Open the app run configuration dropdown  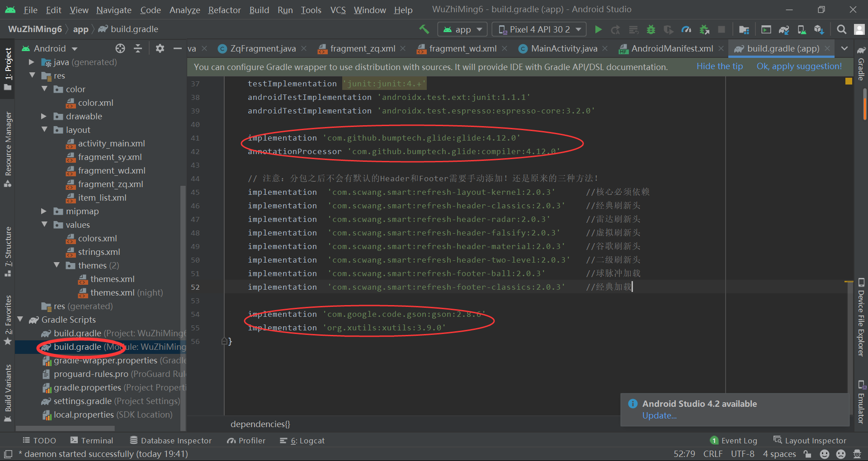(x=462, y=29)
